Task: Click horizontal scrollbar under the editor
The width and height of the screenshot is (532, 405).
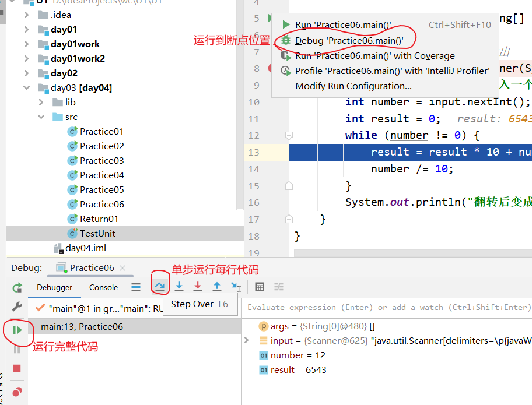Action: [413, 253]
